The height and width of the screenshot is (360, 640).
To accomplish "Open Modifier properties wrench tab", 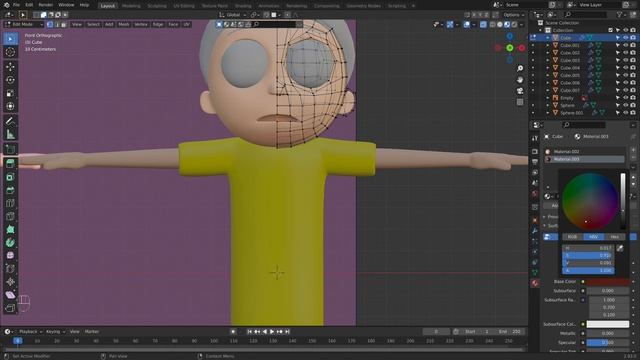I will pyautogui.click(x=535, y=231).
